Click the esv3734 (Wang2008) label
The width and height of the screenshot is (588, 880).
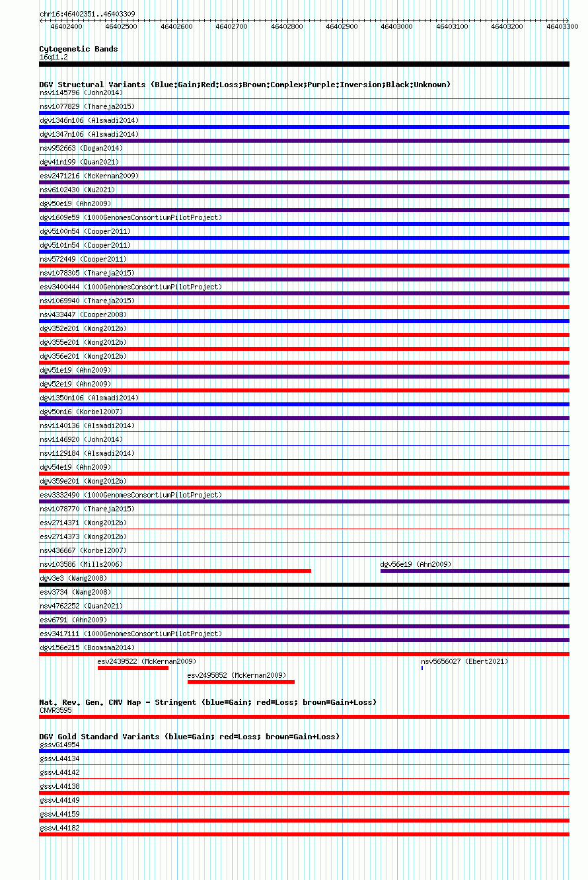click(75, 593)
